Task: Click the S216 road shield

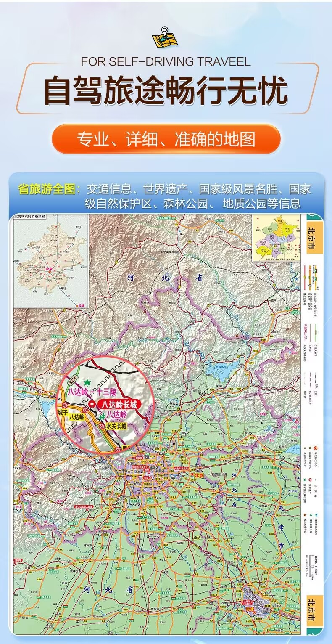Action: pyautogui.click(x=73, y=380)
